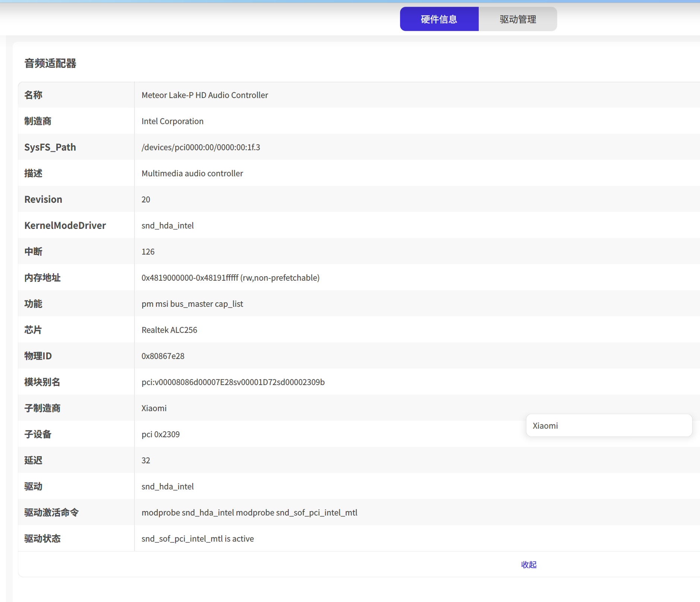Click the 制造商 row label

[x=38, y=121]
